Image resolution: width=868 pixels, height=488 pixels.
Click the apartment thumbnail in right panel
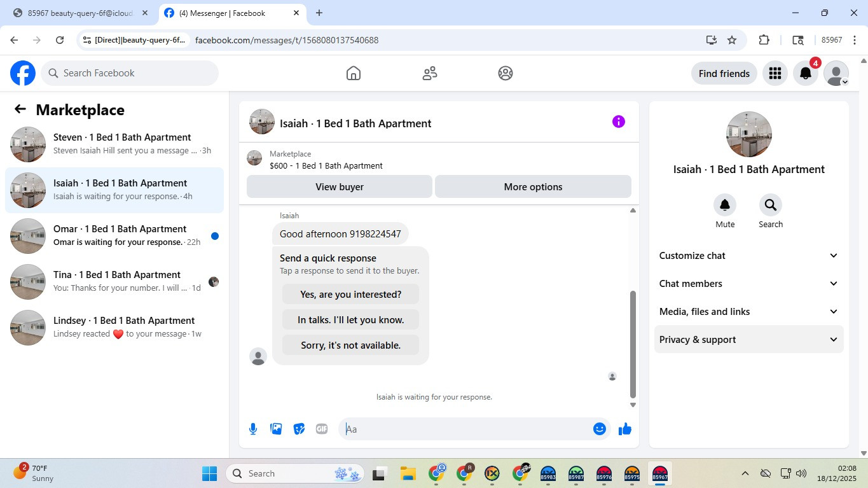click(x=749, y=134)
